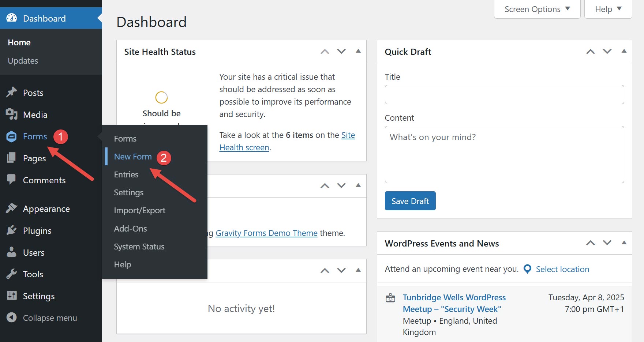Open the Gravity Forms Demo Theme link
The image size is (644, 342).
click(266, 233)
